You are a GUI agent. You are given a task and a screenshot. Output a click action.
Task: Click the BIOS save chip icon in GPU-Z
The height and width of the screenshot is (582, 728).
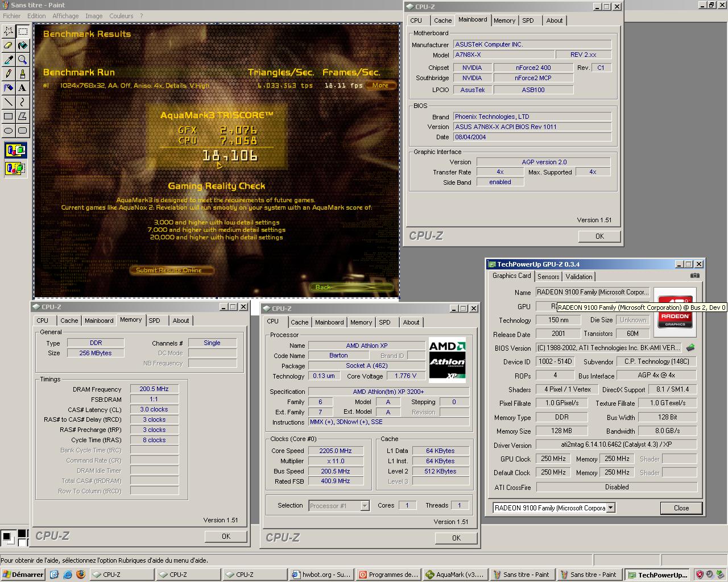click(x=690, y=347)
